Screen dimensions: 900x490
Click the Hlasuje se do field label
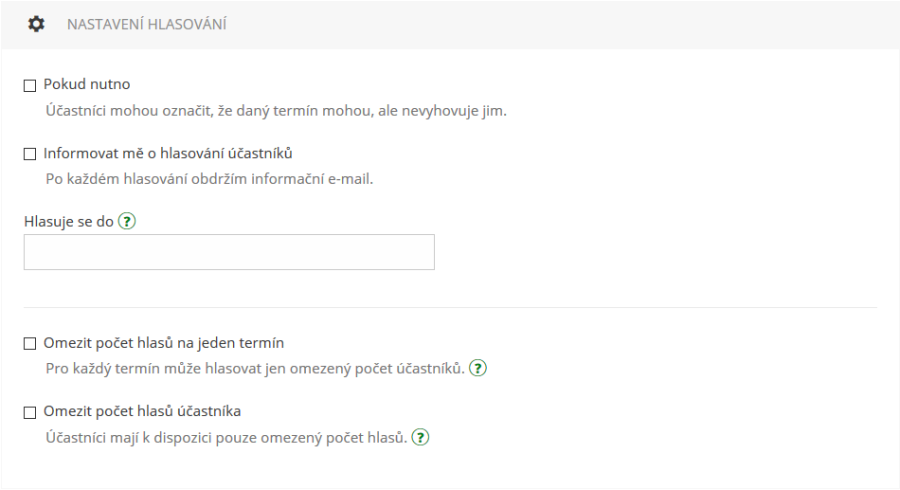pyautogui.click(x=69, y=221)
